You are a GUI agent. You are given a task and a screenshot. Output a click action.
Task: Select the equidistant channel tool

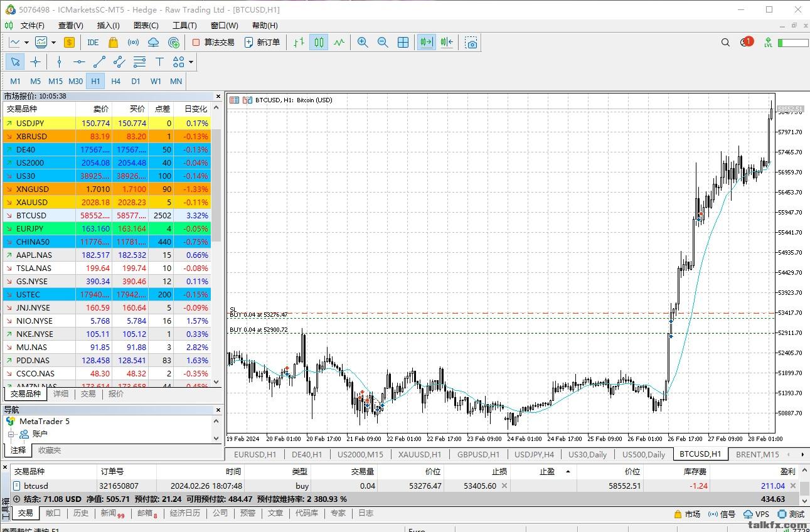(x=119, y=61)
